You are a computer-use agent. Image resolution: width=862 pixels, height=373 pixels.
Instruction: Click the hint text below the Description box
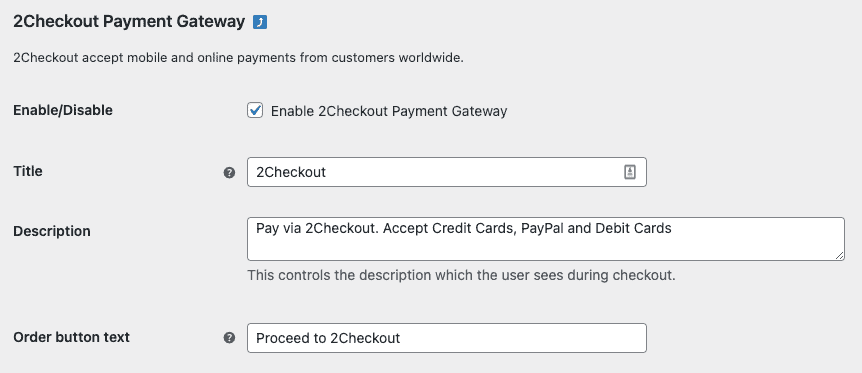pyautogui.click(x=461, y=275)
